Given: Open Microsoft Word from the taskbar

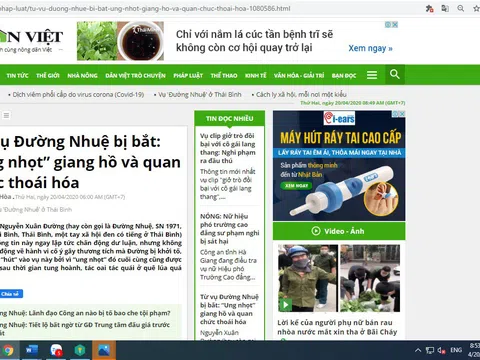Looking at the screenshot, I should [x=32, y=350].
